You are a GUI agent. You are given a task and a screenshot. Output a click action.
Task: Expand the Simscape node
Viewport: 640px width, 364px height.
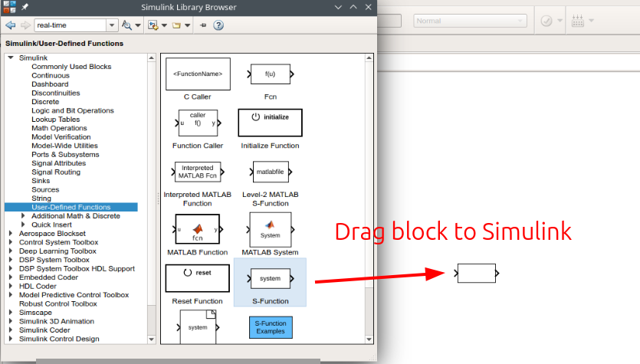11,312
